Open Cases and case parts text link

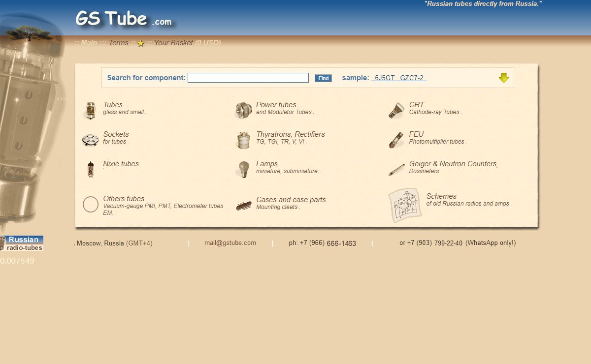pyautogui.click(x=291, y=200)
